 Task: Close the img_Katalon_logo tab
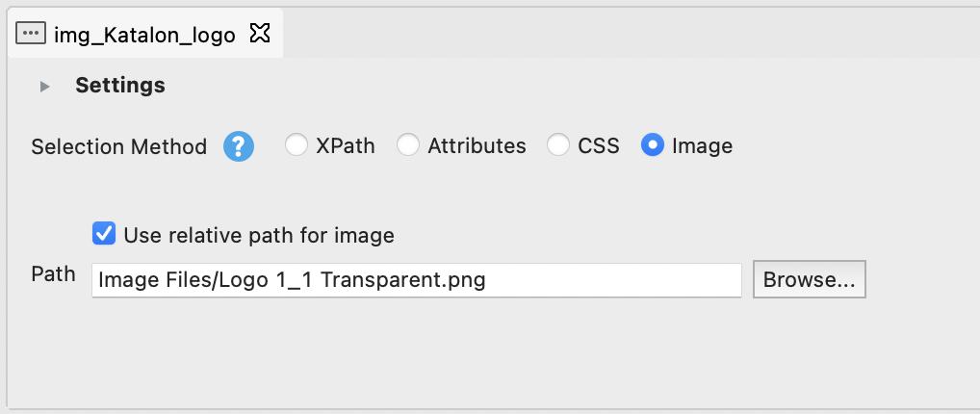pyautogui.click(x=259, y=35)
